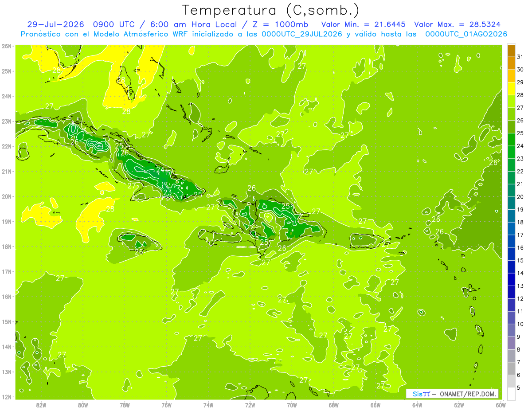Click the orange swatch between 30 and 31
532x411 pixels.
(x=511, y=63)
